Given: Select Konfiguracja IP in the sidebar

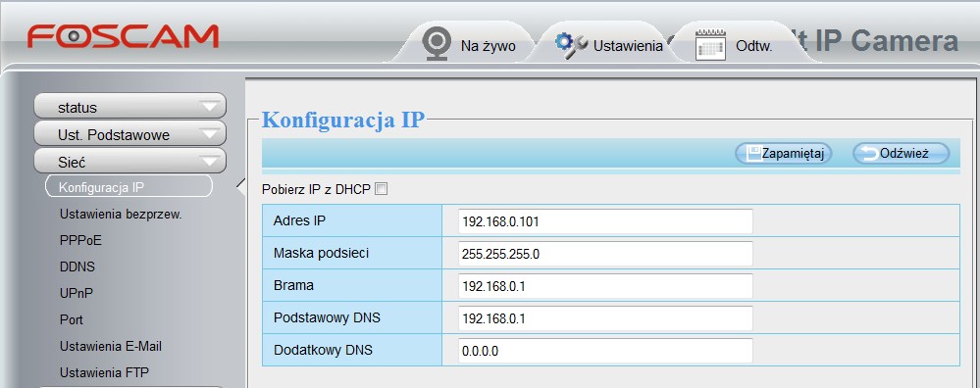Looking at the screenshot, I should (x=129, y=186).
